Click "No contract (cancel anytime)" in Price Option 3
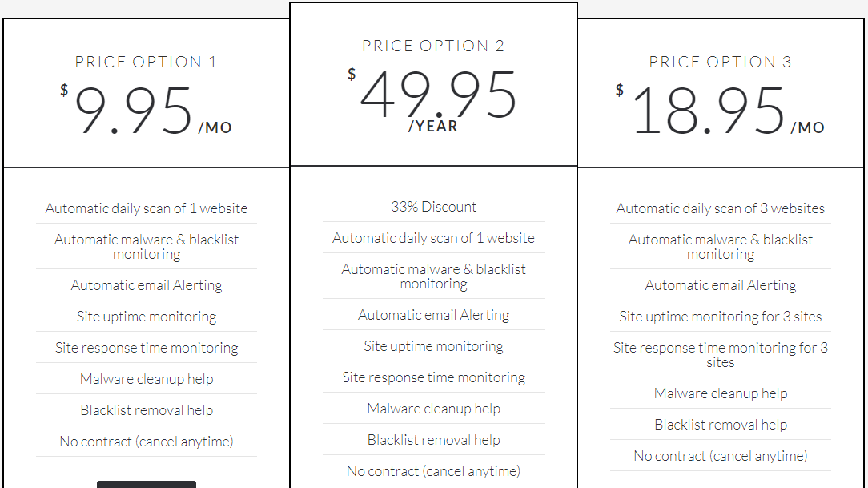This screenshot has width=868, height=488. pos(720,456)
